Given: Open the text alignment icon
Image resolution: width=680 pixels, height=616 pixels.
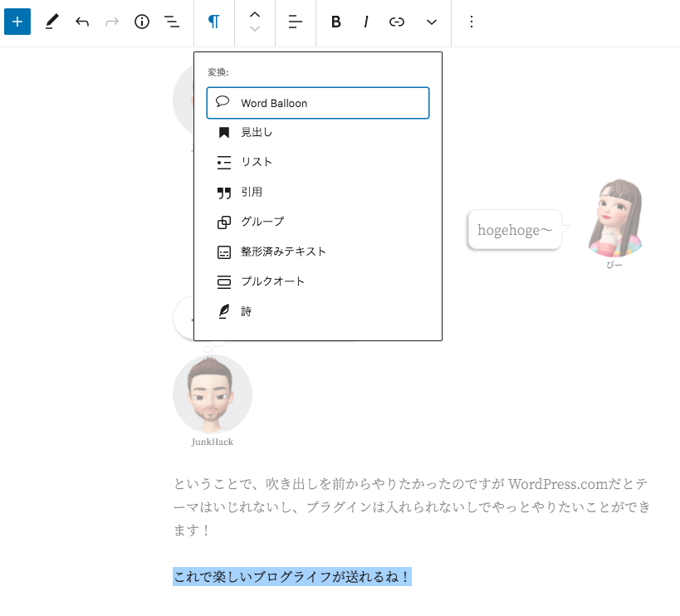Looking at the screenshot, I should coord(296,22).
